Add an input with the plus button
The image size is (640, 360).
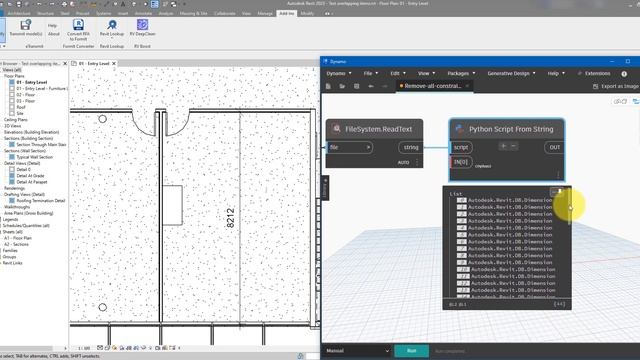click(503, 146)
